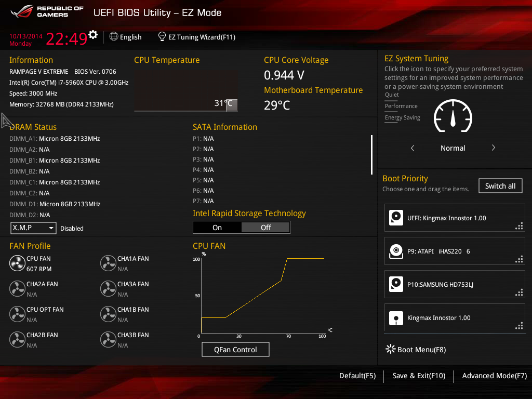Select the CHA3B FAN icon

click(108, 340)
